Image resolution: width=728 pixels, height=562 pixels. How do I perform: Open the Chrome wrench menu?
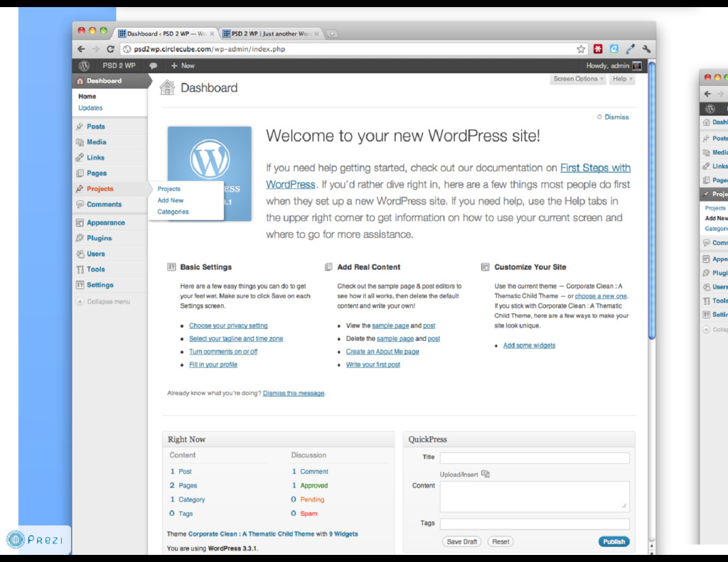point(646,49)
